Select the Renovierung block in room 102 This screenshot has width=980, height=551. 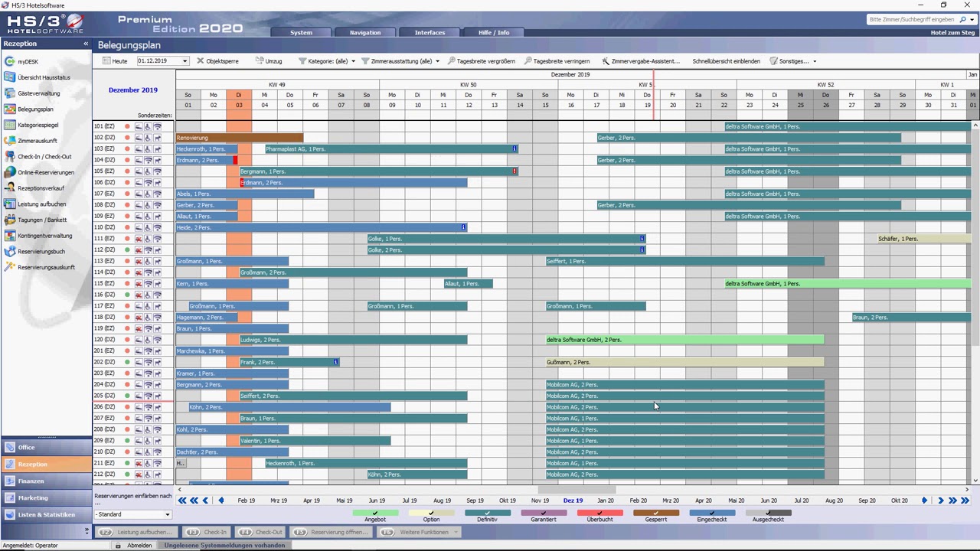coord(240,138)
